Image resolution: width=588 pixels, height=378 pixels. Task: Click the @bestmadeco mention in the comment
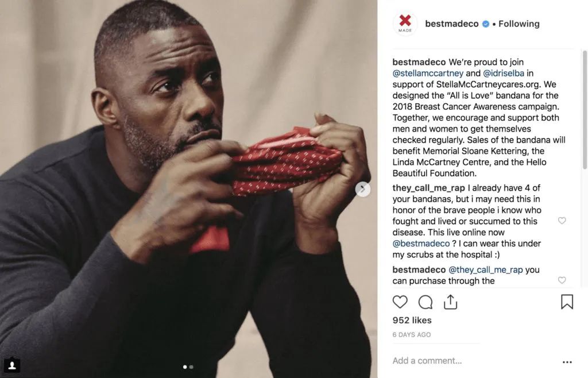(x=421, y=244)
